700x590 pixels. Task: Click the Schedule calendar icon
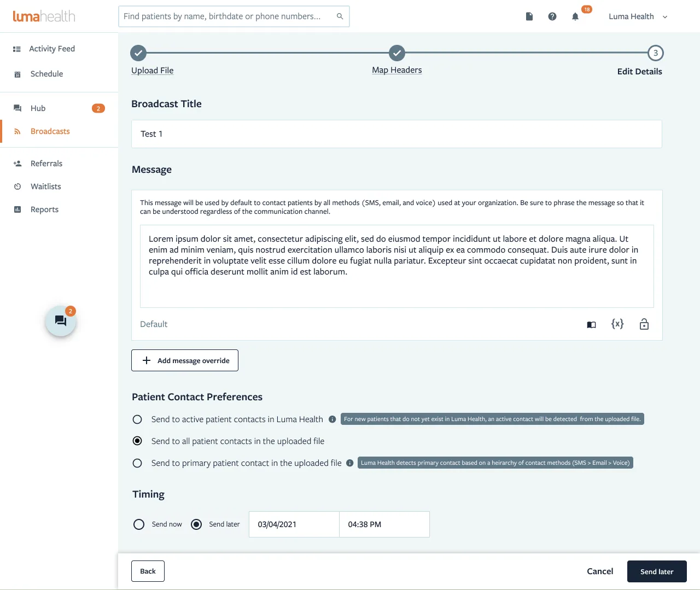coord(17,74)
